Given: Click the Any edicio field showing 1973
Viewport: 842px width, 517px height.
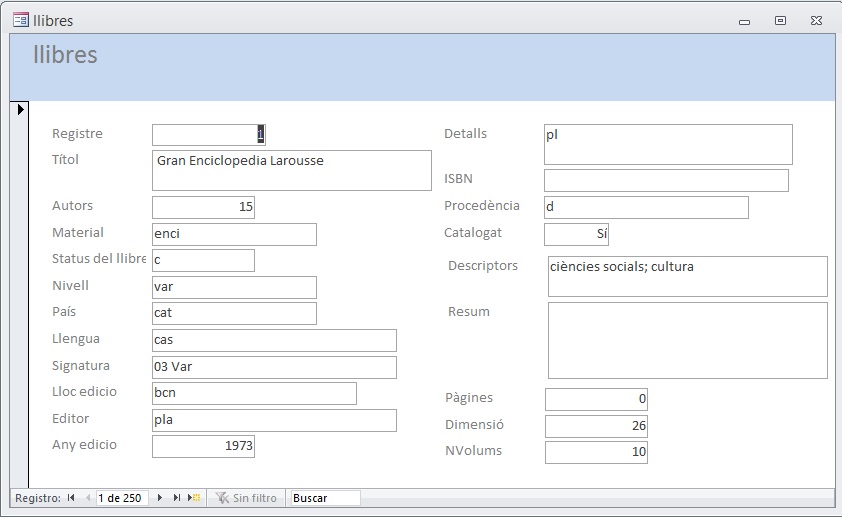Looking at the screenshot, I should pyautogui.click(x=204, y=446).
